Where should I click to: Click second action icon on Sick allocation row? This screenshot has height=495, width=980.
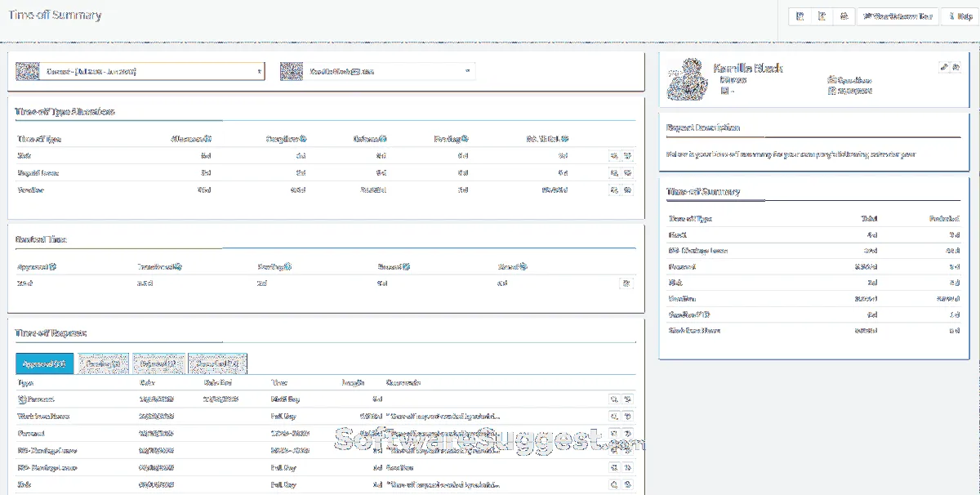(627, 155)
